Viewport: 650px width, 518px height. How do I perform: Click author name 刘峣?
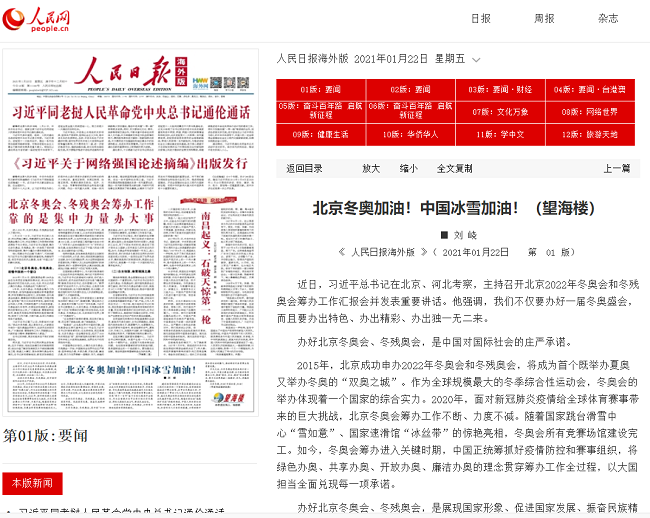pos(465,235)
